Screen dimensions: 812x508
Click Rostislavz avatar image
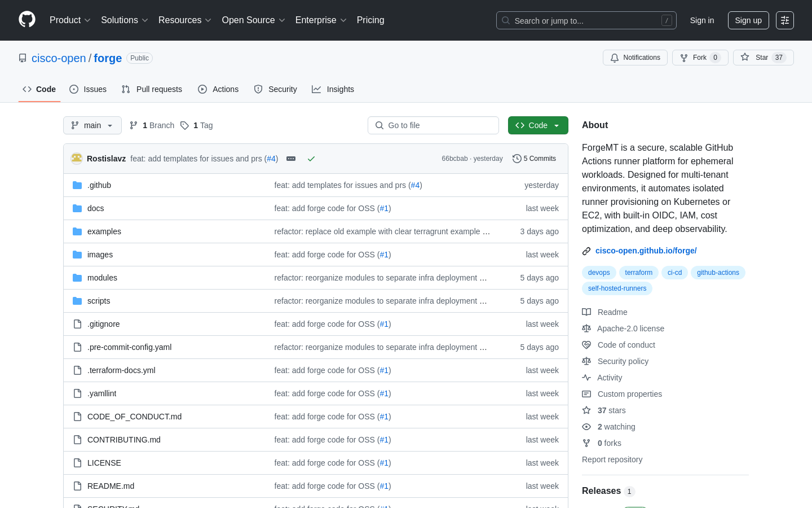pyautogui.click(x=77, y=159)
